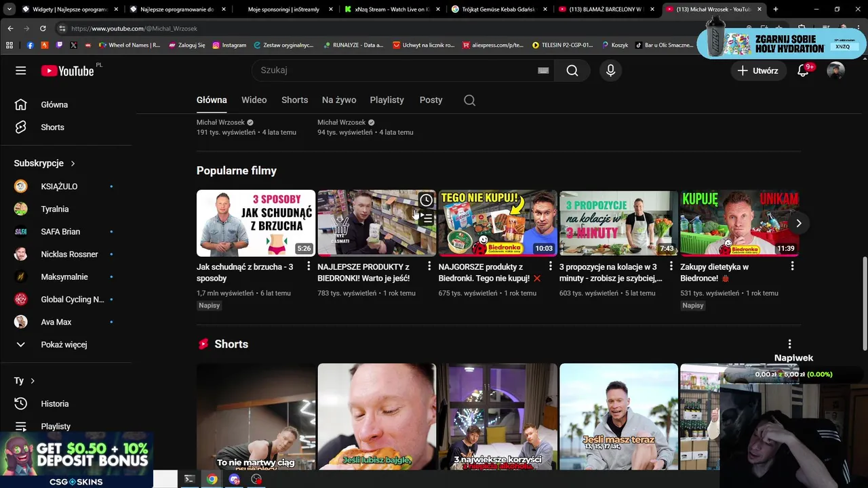Open Short captioned 'To nie martwy ciąg'
Image resolution: width=868 pixels, height=488 pixels.
click(256, 417)
